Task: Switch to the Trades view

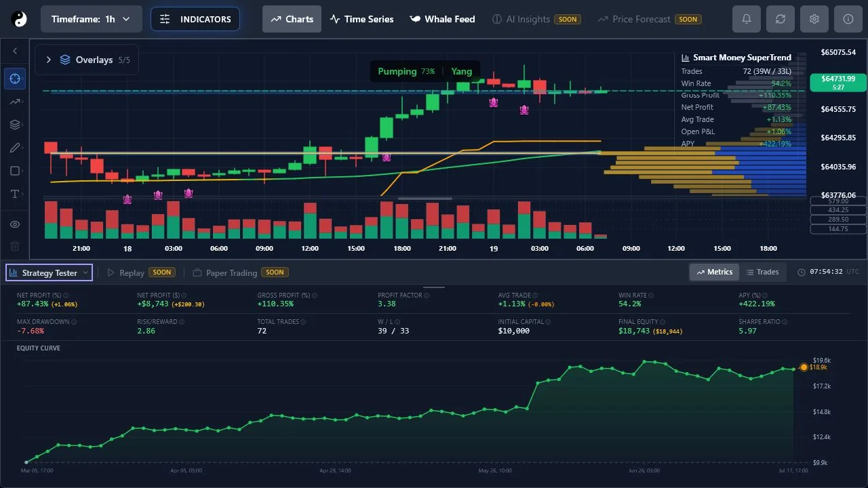Action: click(x=762, y=272)
